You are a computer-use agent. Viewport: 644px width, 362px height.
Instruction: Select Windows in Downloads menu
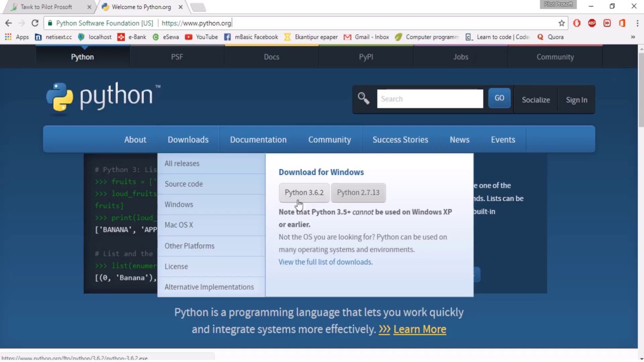pos(211,205)
